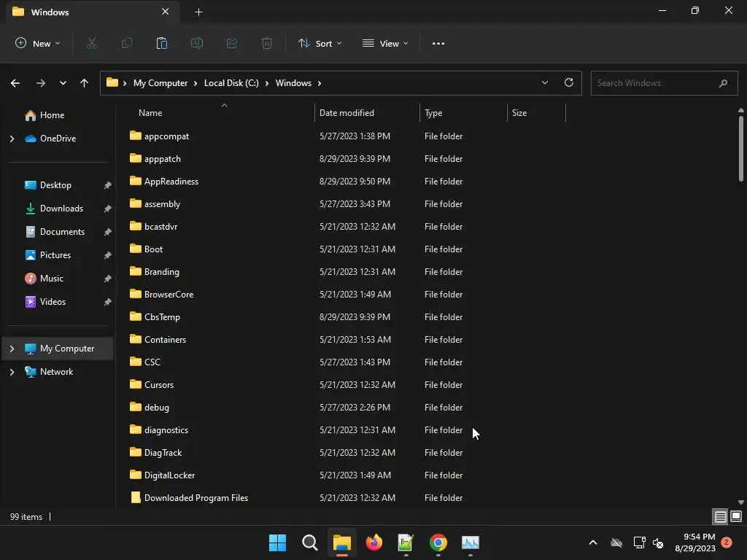This screenshot has width=747, height=560.
Task: Unpin Videos using its pin icon
Action: coord(108,302)
